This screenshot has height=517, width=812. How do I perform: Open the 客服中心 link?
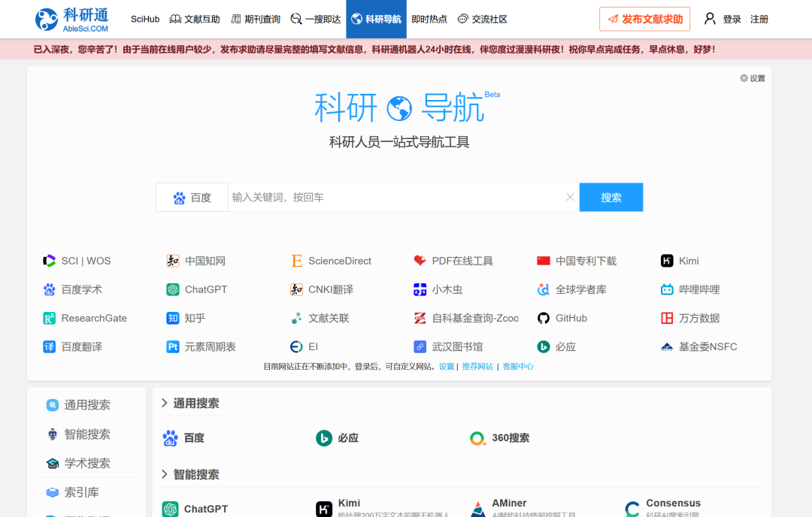coord(518,367)
